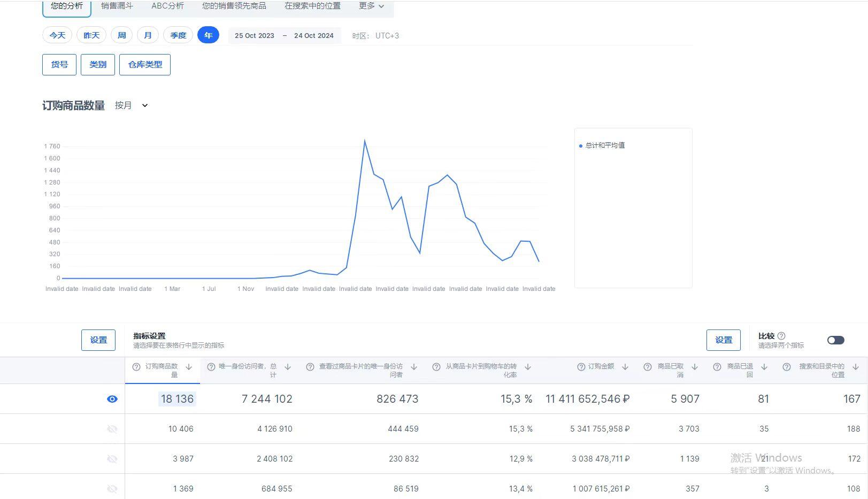This screenshot has width=868, height=499.
Task: Open the 在搜索中的位置 tab
Action: pyautogui.click(x=312, y=6)
